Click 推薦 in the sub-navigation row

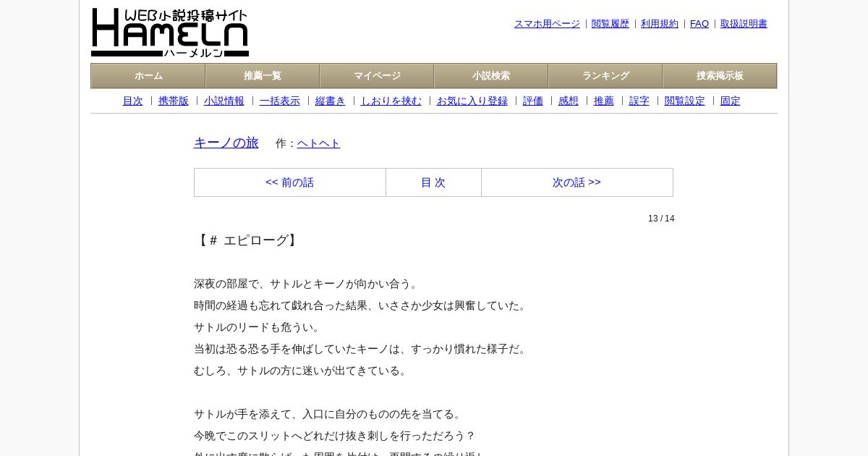coord(604,101)
